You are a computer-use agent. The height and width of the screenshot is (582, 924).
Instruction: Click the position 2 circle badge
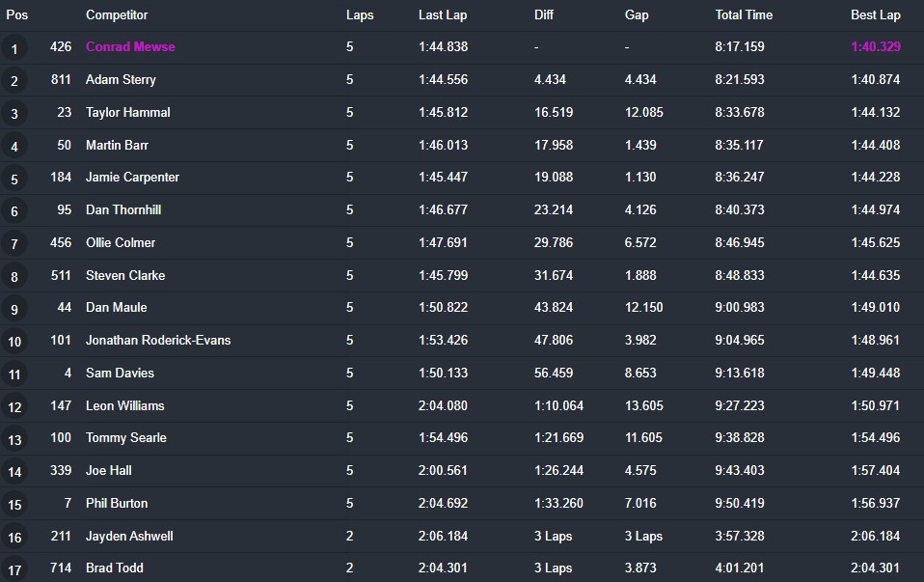coord(14,81)
